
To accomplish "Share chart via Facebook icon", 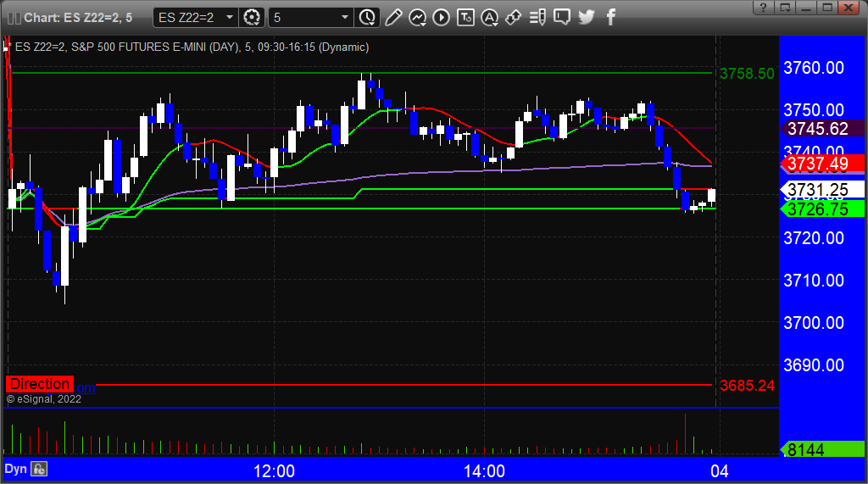I will pyautogui.click(x=610, y=18).
